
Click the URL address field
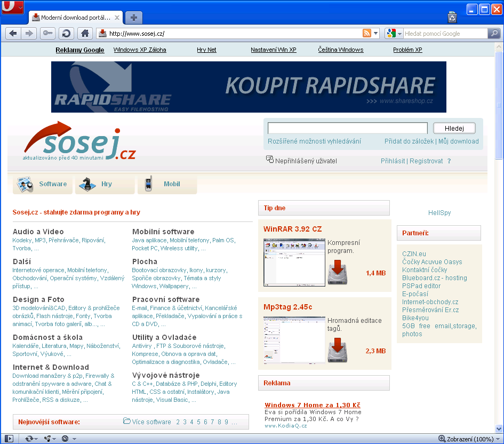235,34
